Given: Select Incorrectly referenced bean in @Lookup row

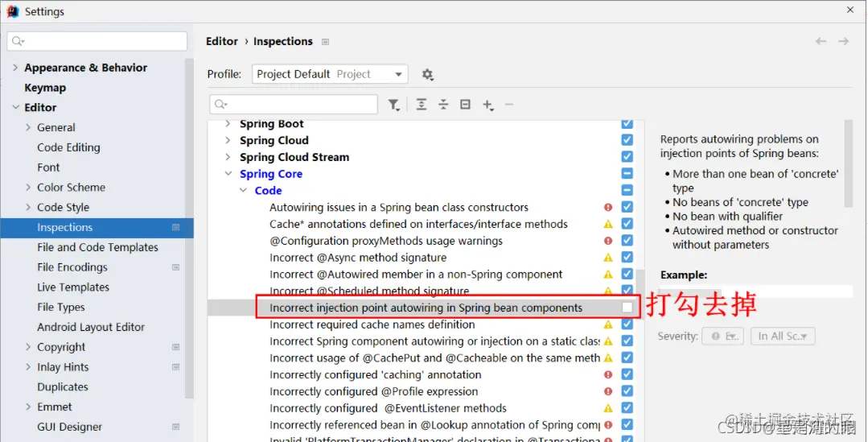Looking at the screenshot, I should (434, 425).
